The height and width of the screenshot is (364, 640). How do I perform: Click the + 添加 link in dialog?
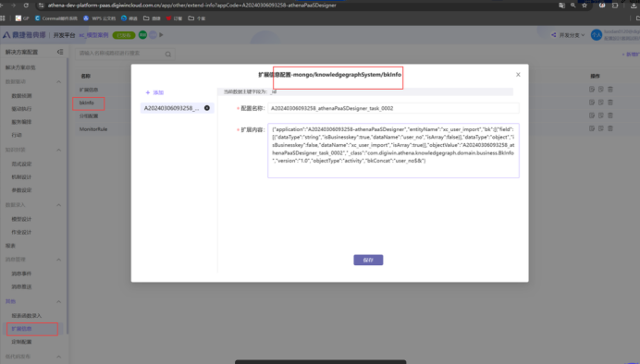point(154,92)
